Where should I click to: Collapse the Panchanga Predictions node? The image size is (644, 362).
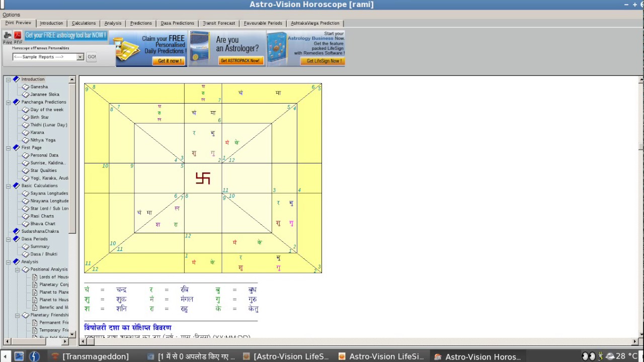[9, 102]
